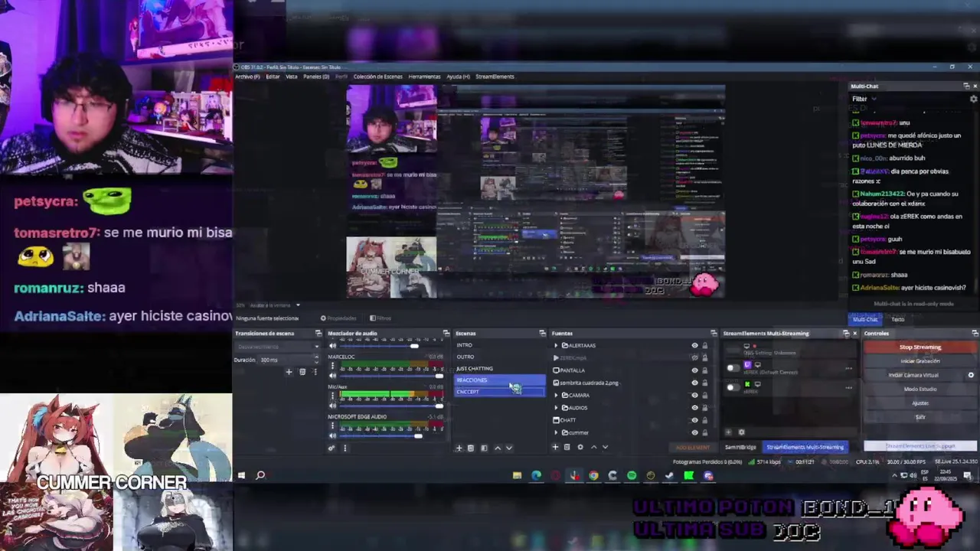The width and height of the screenshot is (980, 551).
Task: Remove the source using the Fuentes trash icon
Action: pyautogui.click(x=568, y=447)
